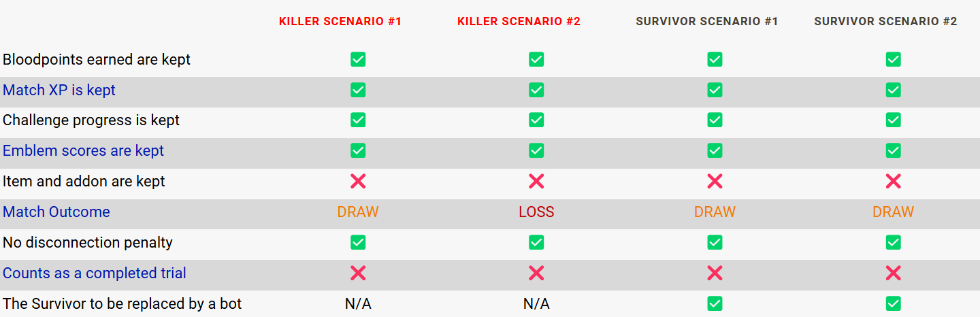Click the DRAW outcome in Survivor Scenario #1
This screenshot has height=317, width=980.
[x=715, y=212]
